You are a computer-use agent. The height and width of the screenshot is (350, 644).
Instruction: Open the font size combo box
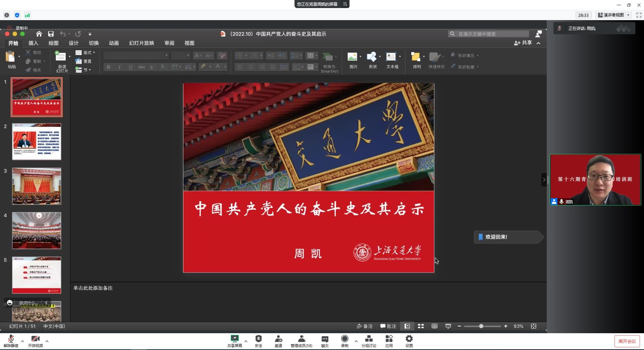(181, 55)
